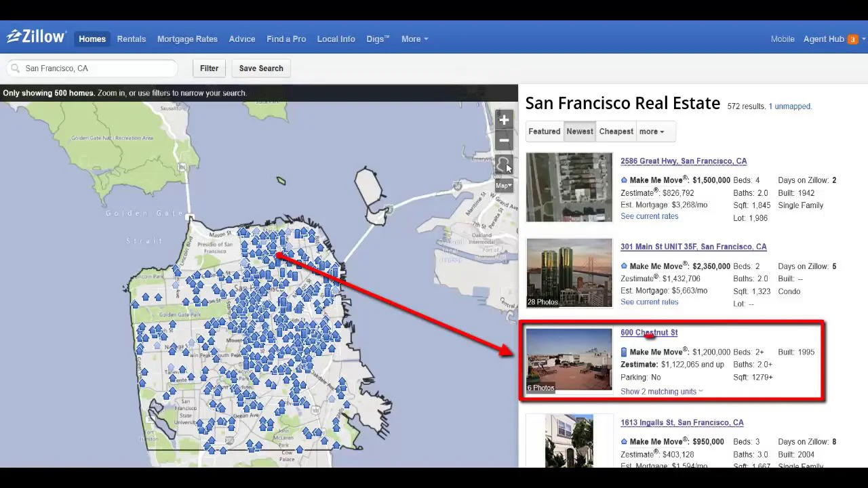Select the Advice menu item
868x488 pixels.
coord(242,39)
